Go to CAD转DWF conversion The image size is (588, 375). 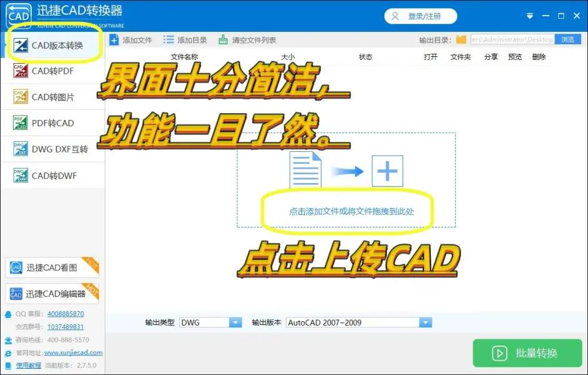(53, 175)
